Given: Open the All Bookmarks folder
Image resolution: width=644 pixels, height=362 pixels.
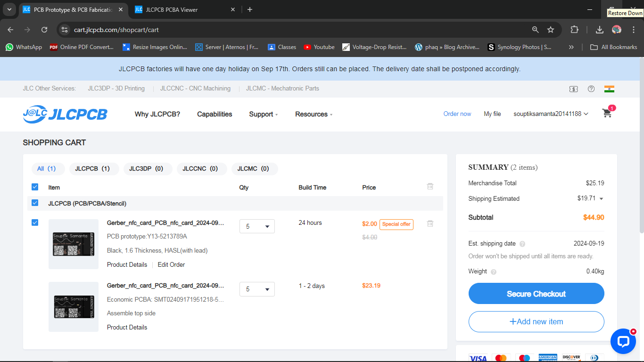Looking at the screenshot, I should pyautogui.click(x=614, y=47).
